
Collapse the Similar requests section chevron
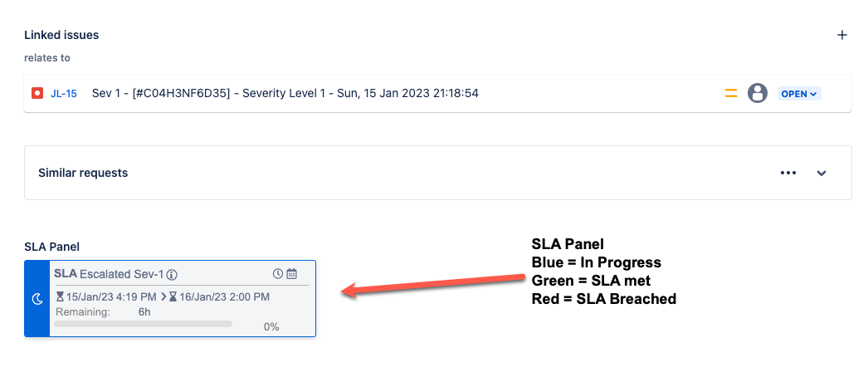pyautogui.click(x=822, y=173)
